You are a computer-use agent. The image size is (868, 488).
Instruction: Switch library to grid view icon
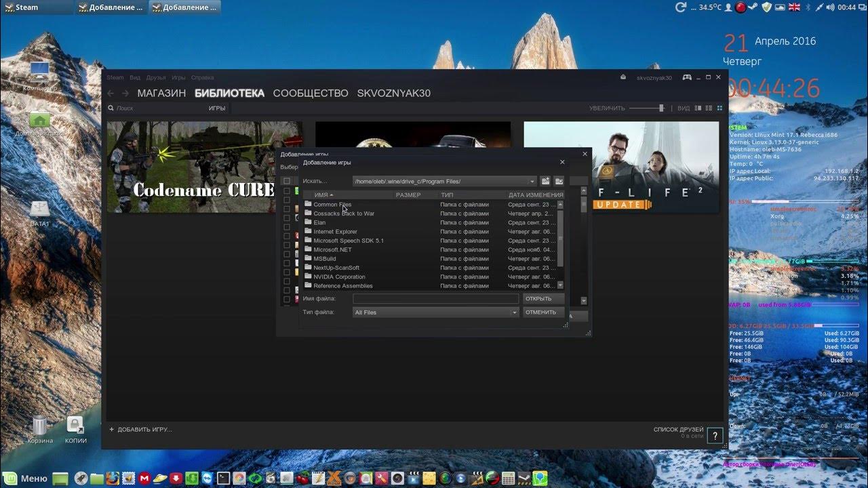click(719, 108)
